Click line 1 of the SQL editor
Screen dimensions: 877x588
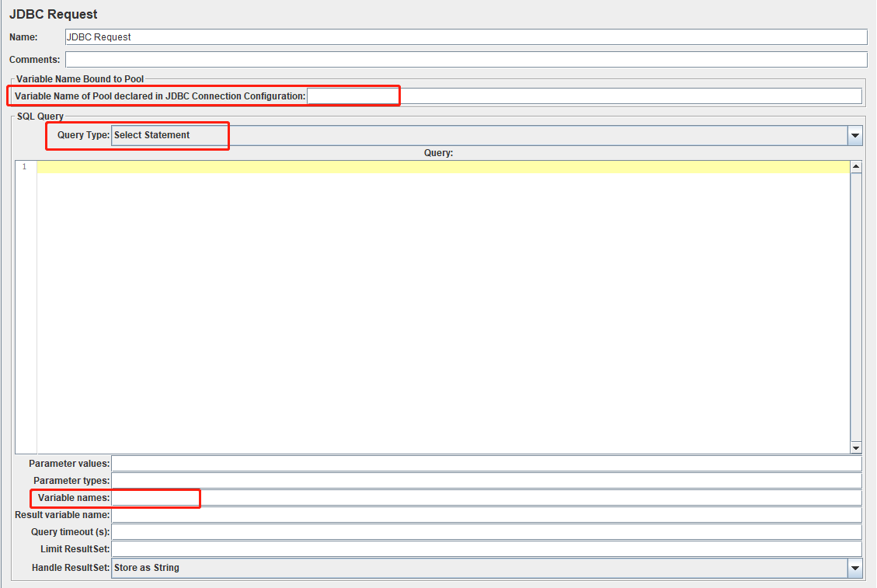pyautogui.click(x=443, y=167)
